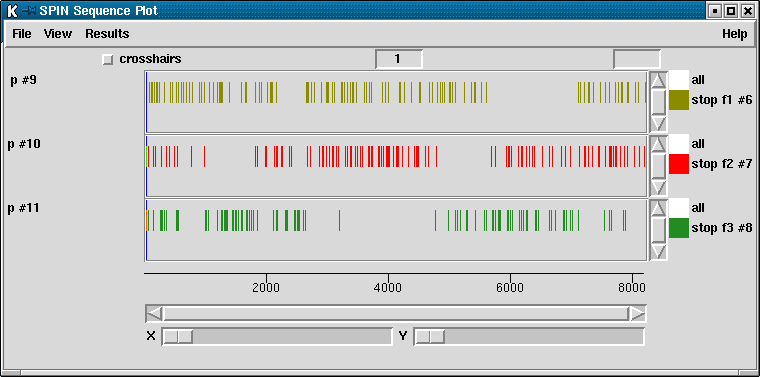Click left arrow of horizontal scrollbar
The height and width of the screenshot is (377, 760).
[x=154, y=314]
